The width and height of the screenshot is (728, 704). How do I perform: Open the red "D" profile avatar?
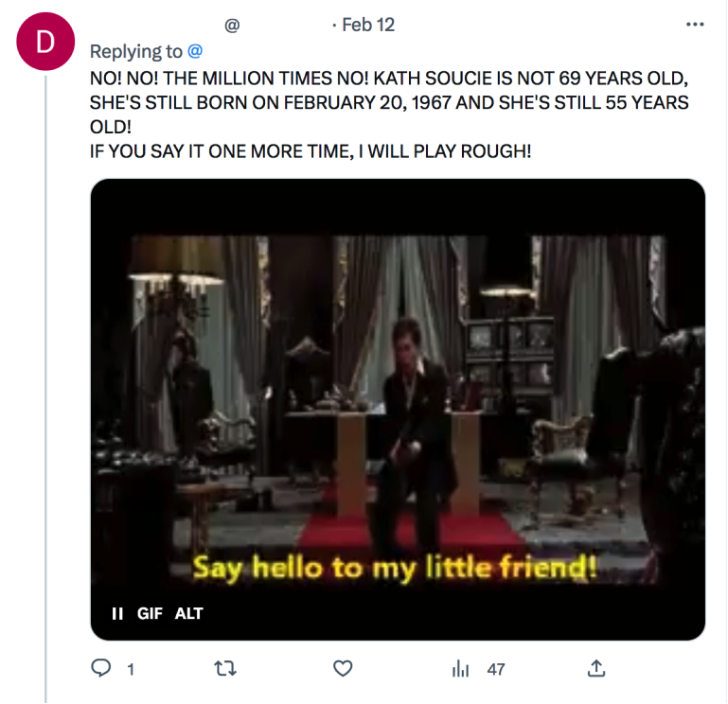(x=42, y=42)
